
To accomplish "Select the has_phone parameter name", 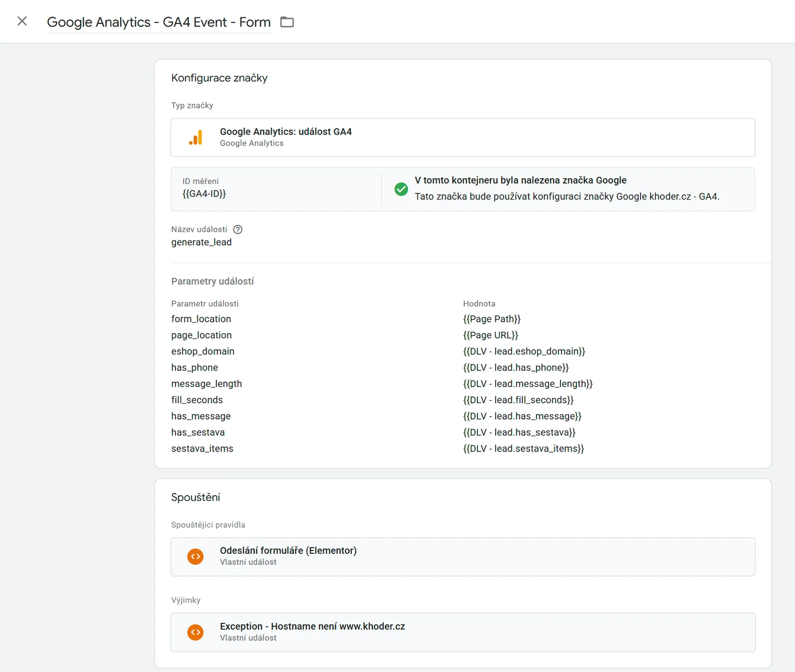I will tap(195, 368).
